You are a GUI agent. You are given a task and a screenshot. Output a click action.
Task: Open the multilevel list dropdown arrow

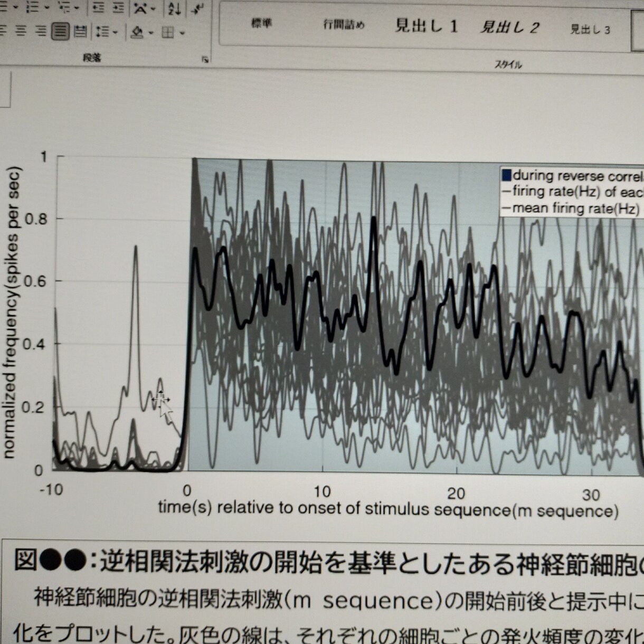click(x=77, y=7)
